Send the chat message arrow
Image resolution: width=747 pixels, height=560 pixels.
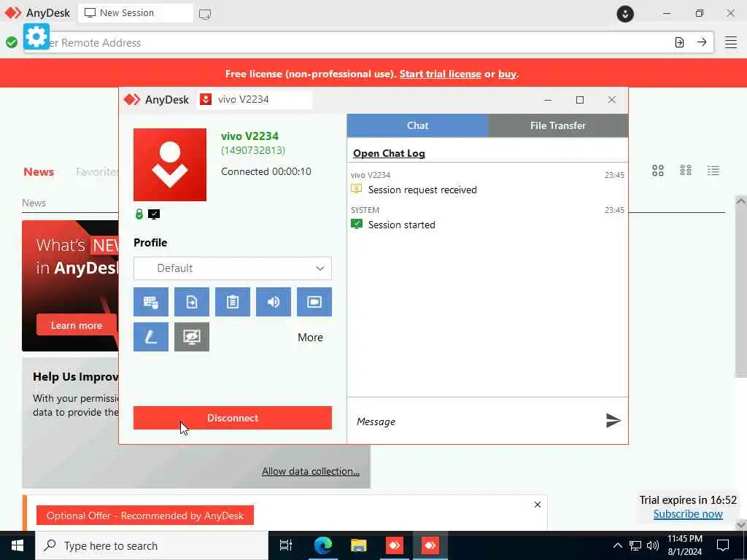613,421
